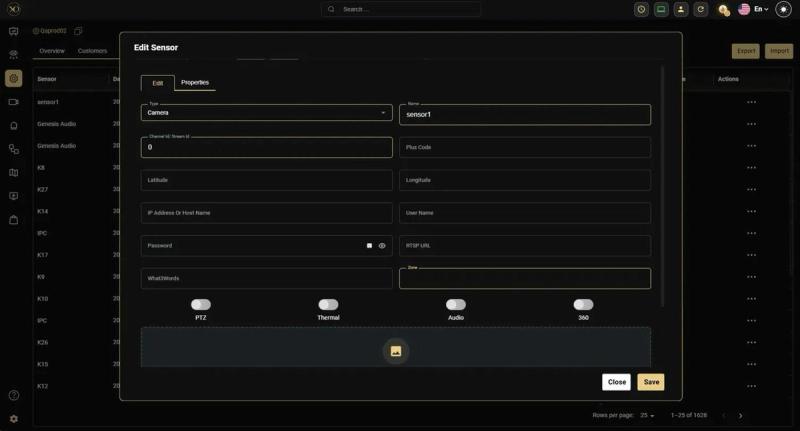
Task: Open the eye view icon in left sidebar
Action: point(14,54)
